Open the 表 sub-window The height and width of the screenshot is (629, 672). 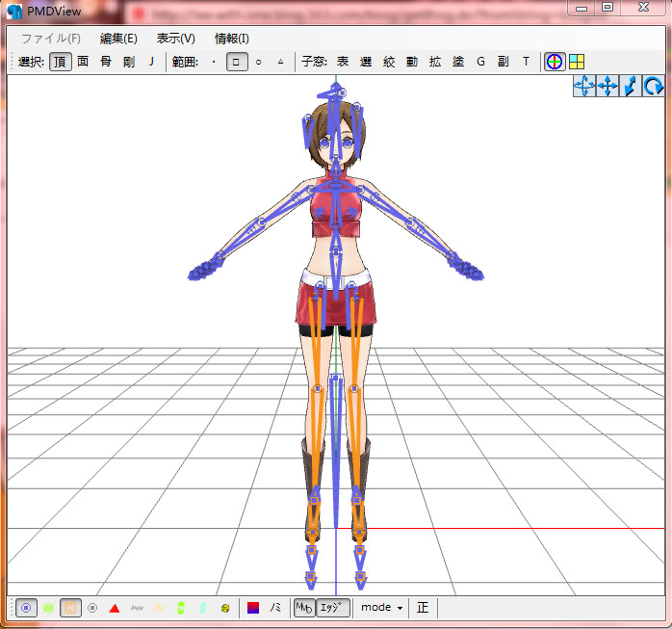(x=343, y=62)
